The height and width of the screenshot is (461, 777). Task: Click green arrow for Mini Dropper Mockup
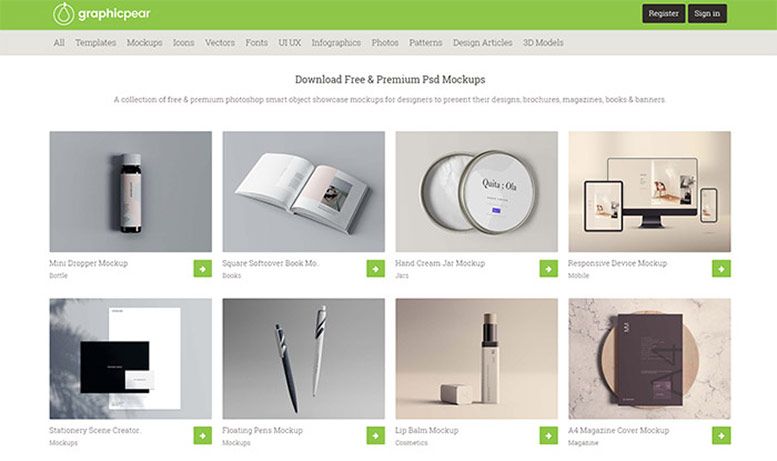click(x=203, y=269)
